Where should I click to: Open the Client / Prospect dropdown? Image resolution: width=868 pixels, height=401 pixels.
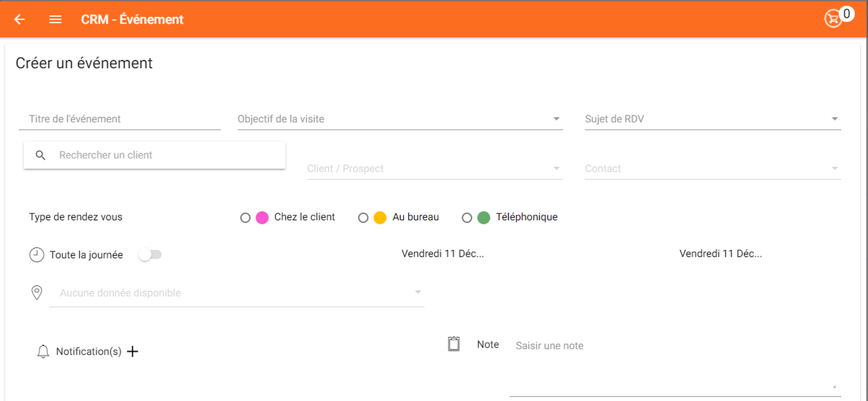click(x=435, y=169)
